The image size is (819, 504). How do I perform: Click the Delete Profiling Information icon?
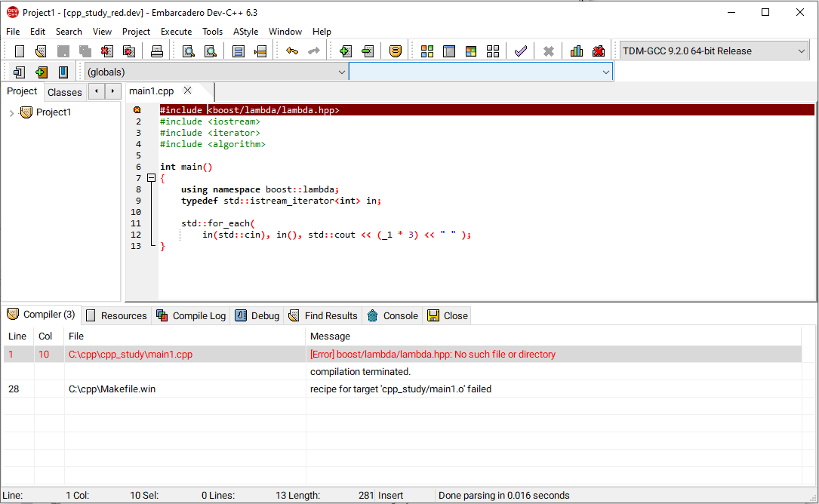(x=599, y=51)
